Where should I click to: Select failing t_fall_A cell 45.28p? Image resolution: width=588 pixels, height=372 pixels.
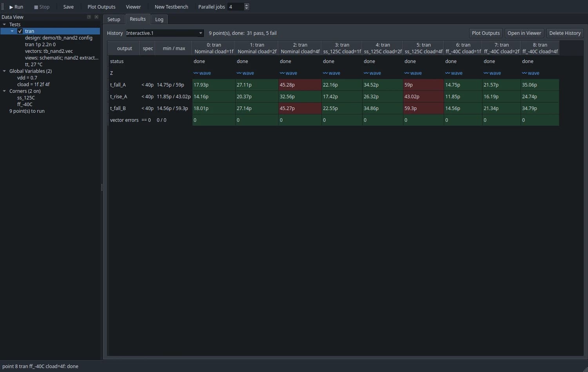tap(300, 85)
